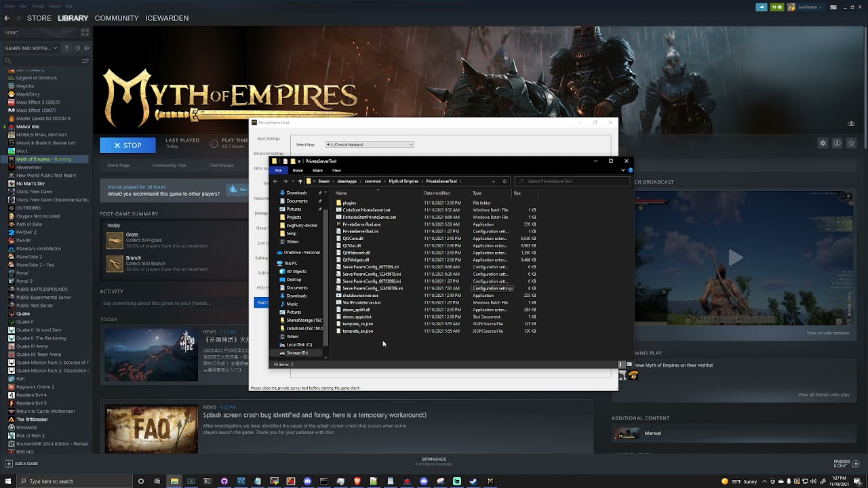Open the Steam COMMUNITY tab
The image size is (868, 488).
(x=117, y=18)
